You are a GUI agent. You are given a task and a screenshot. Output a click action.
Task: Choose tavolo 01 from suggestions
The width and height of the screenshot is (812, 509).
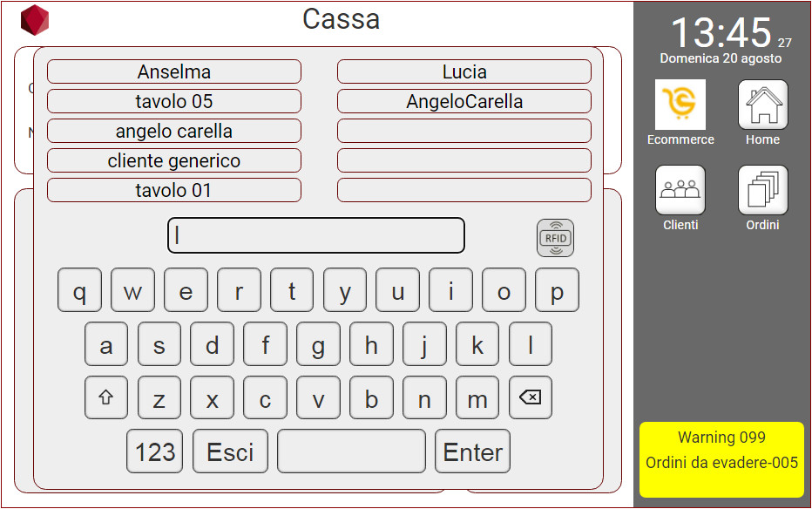click(174, 190)
